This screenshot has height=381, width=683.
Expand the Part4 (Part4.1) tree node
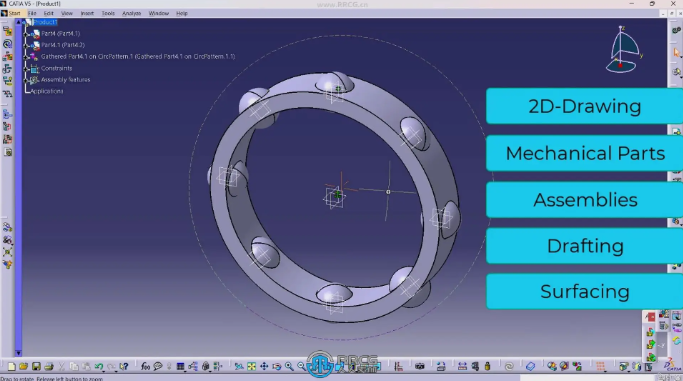point(27,34)
